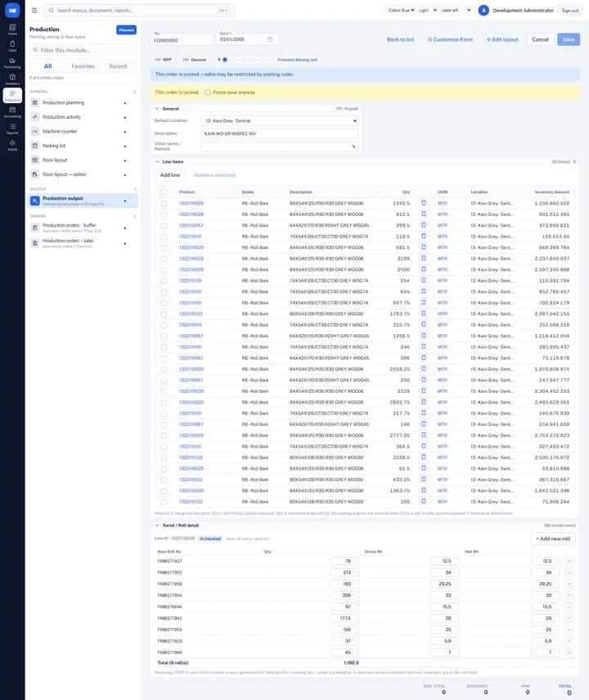Collapse the Line items section
This screenshot has height=700, width=589.
pos(157,161)
